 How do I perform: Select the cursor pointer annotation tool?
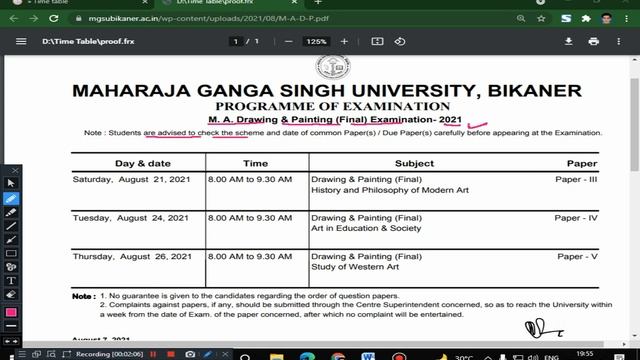click(x=11, y=183)
